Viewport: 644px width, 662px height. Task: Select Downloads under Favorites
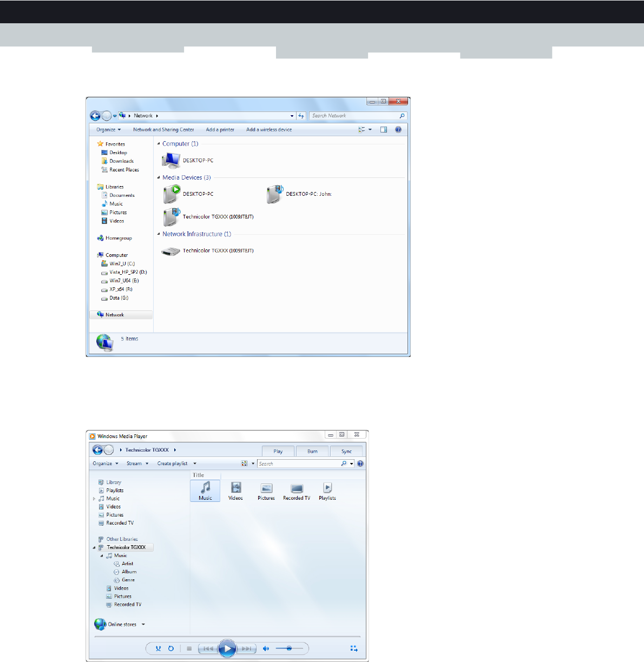[x=117, y=161]
